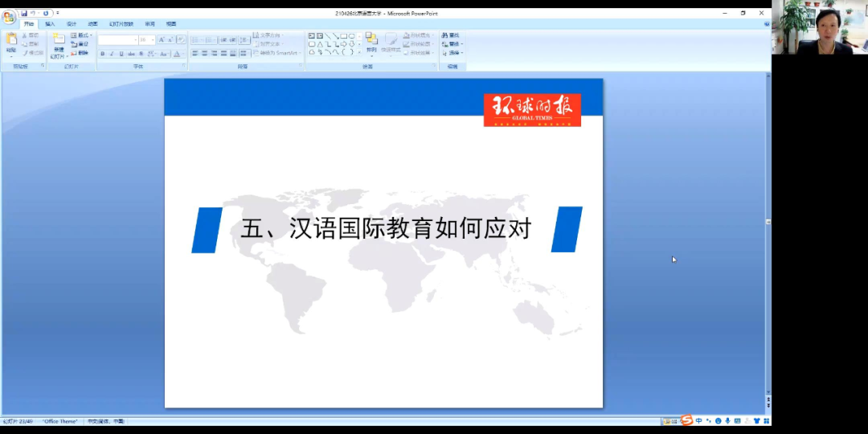Click the Paste icon

pos(11,40)
